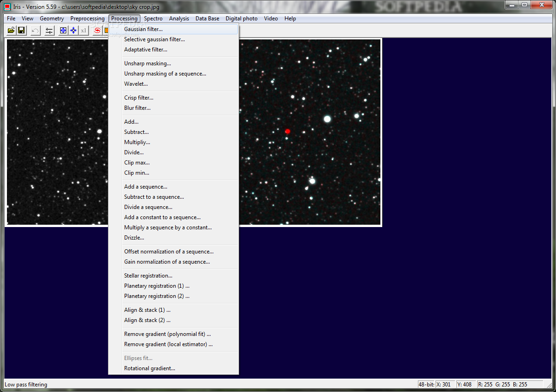The height and width of the screenshot is (392, 556).
Task: Open the Preprocessing menu
Action: [88, 19]
